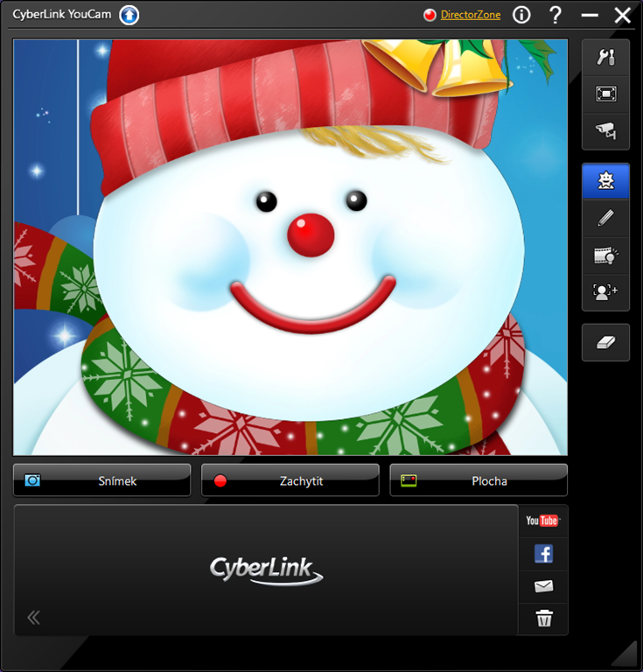Switch to full screen view icon

[x=605, y=94]
